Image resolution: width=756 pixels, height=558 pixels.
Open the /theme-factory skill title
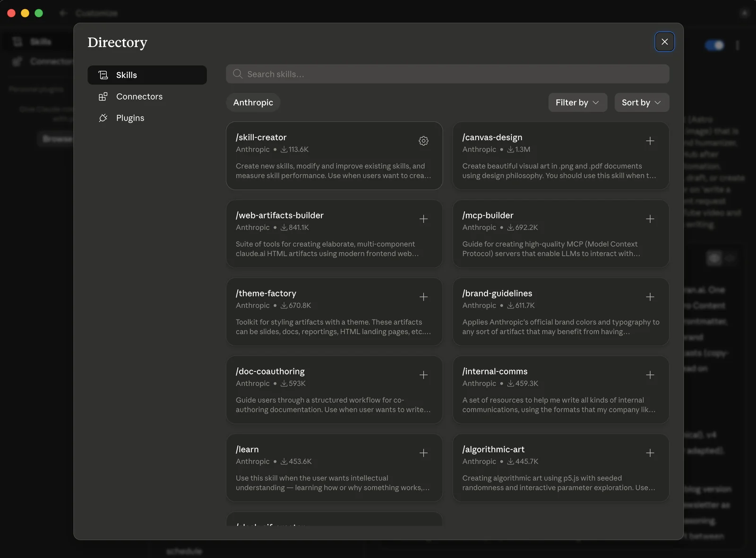pyautogui.click(x=266, y=293)
